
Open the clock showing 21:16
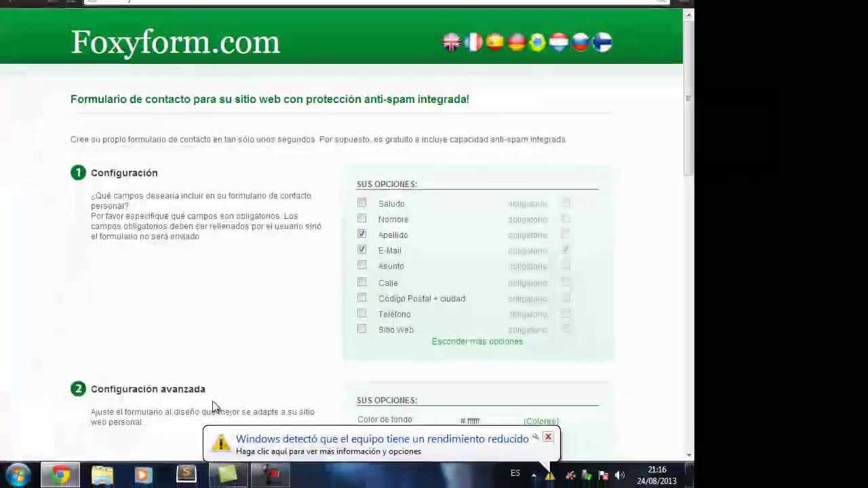point(656,475)
